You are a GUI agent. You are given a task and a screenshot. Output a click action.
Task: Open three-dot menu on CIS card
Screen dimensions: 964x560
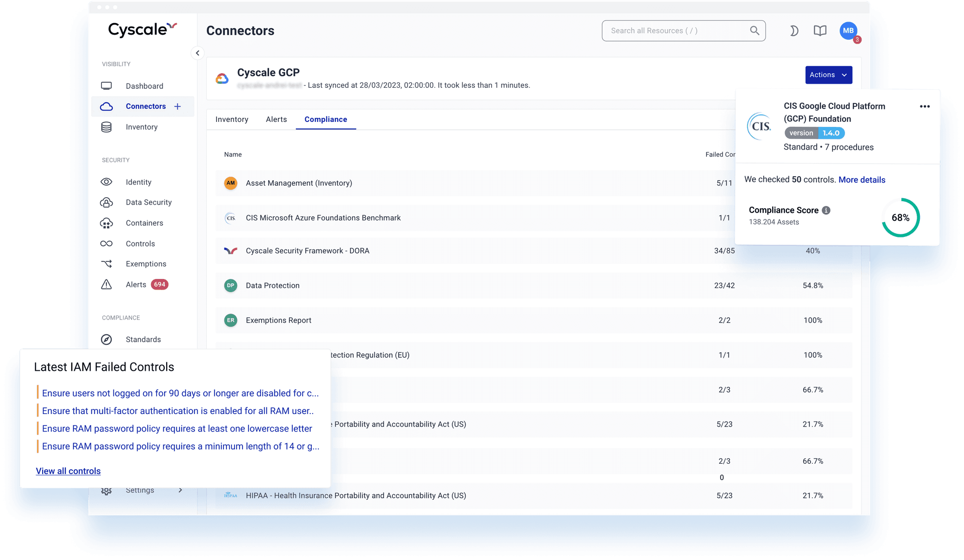pos(924,106)
